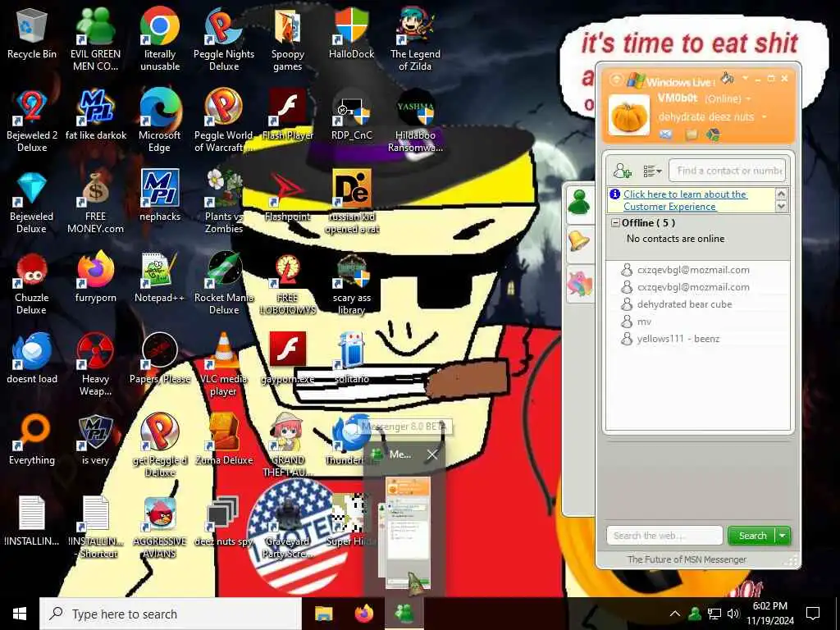The image size is (840, 630).
Task: Select the Plants vs Zombies icon
Action: [224, 202]
